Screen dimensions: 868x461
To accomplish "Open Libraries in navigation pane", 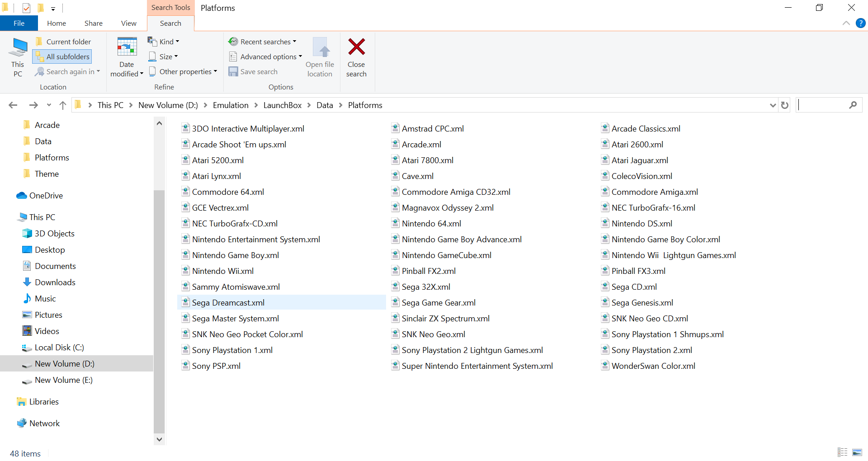I will pos(44,402).
